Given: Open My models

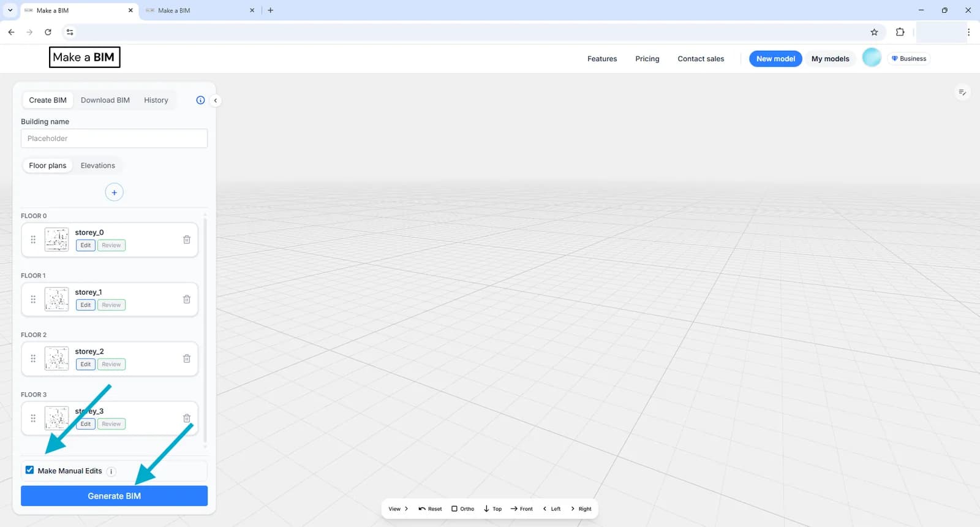Looking at the screenshot, I should coord(830,59).
